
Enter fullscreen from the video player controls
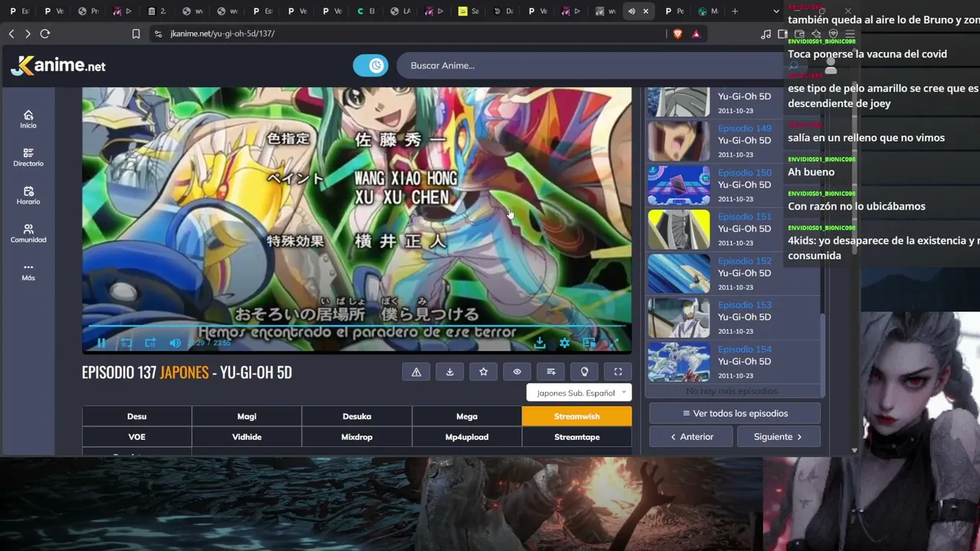[x=613, y=343]
